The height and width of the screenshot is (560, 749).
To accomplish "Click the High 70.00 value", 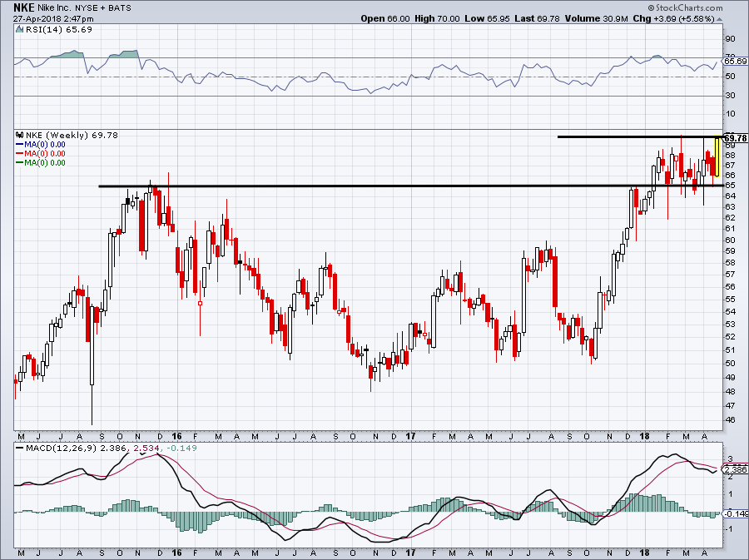I will click(437, 18).
